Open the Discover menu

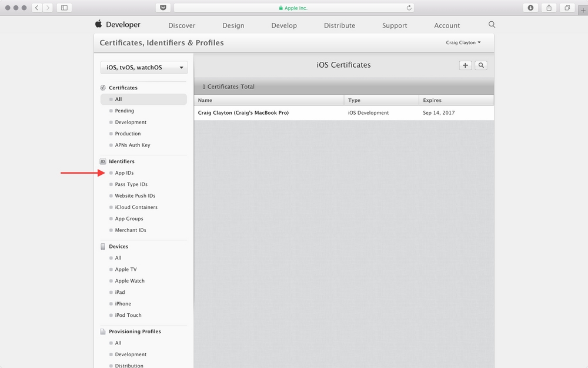click(x=182, y=25)
